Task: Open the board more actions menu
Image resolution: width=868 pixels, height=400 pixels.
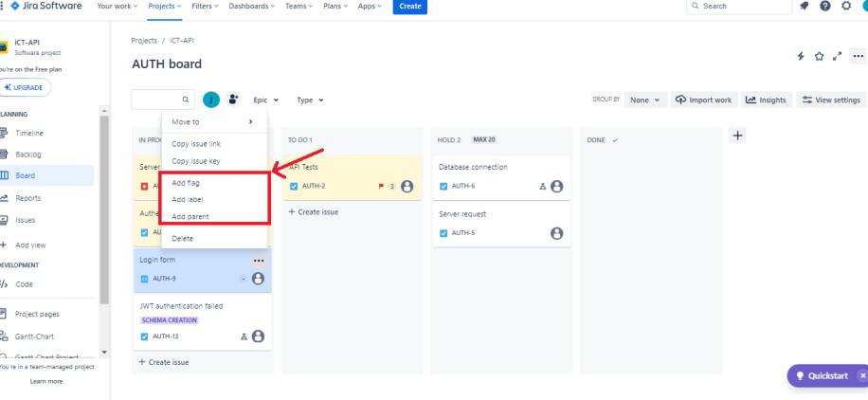Action: (x=858, y=56)
